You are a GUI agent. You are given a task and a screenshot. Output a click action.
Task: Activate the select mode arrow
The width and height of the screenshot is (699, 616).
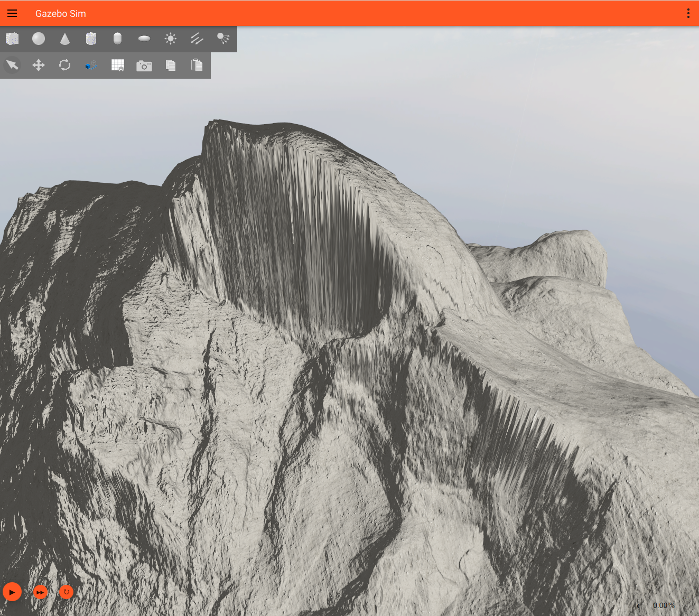pos(12,65)
